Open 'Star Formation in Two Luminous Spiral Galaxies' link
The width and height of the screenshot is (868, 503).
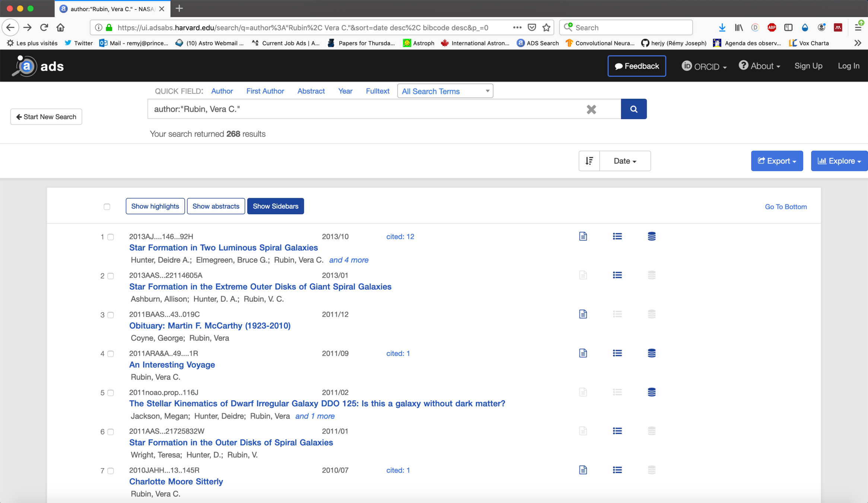[x=223, y=248]
